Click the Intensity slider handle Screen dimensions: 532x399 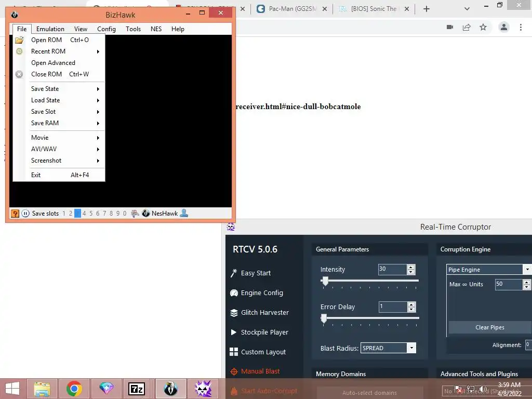pyautogui.click(x=325, y=281)
